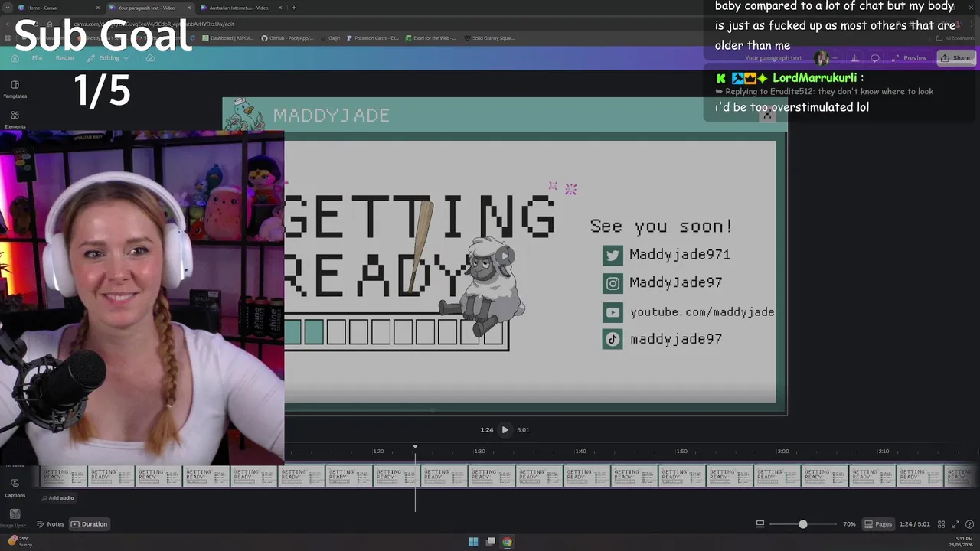
Task: Select the youtube.com/maddyjade text
Action: [x=702, y=312]
